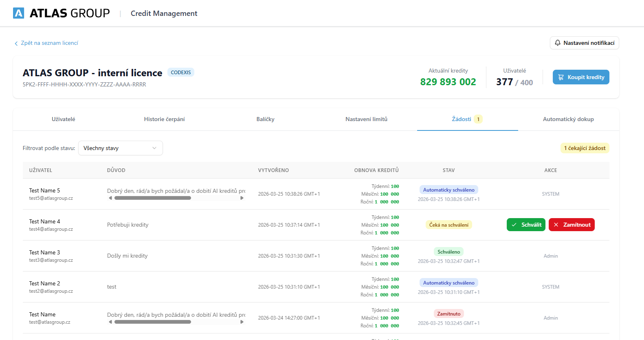
Task: Open the Všechny stavy filter dropdown
Action: [120, 148]
